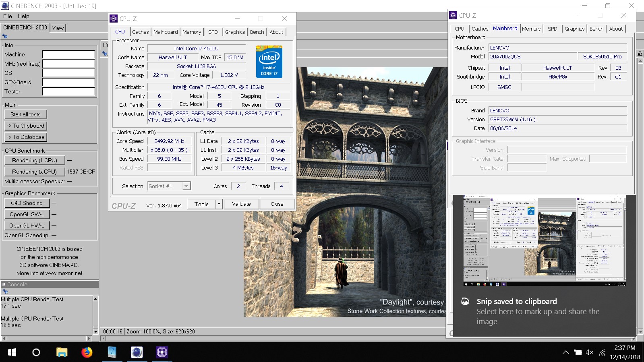Click the pin icon below CINEBENCH 2003 tab
This screenshot has height=362, width=644.
tap(5, 36)
